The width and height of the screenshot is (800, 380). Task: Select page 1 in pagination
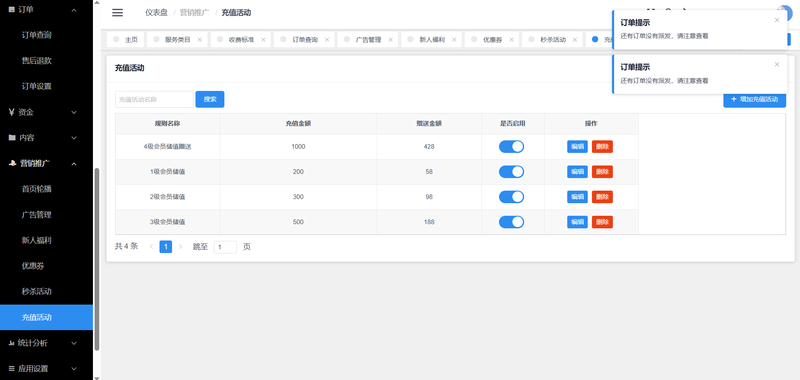pyautogui.click(x=165, y=247)
